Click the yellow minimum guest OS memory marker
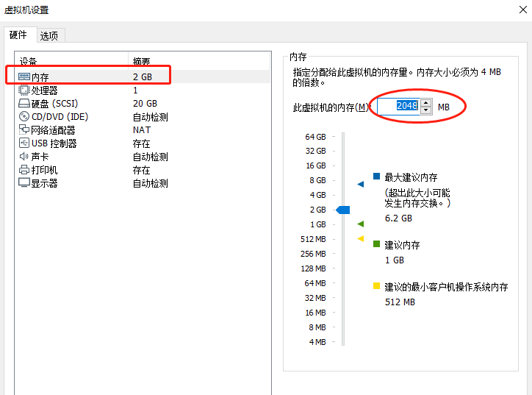 pos(361,239)
